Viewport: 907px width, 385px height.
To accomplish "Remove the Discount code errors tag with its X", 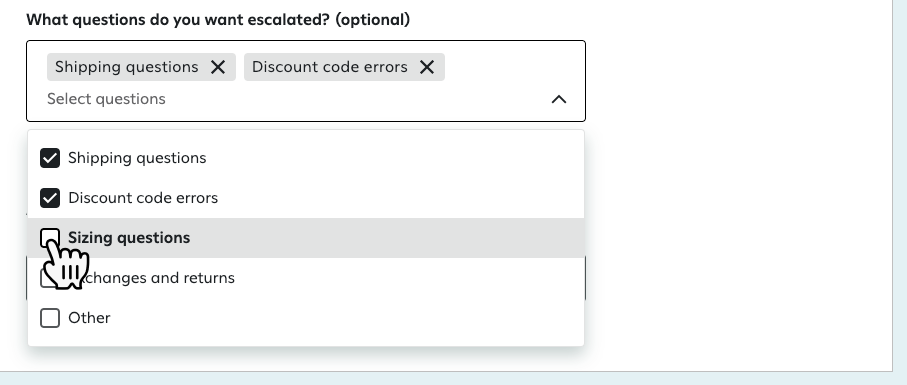I will (x=427, y=67).
